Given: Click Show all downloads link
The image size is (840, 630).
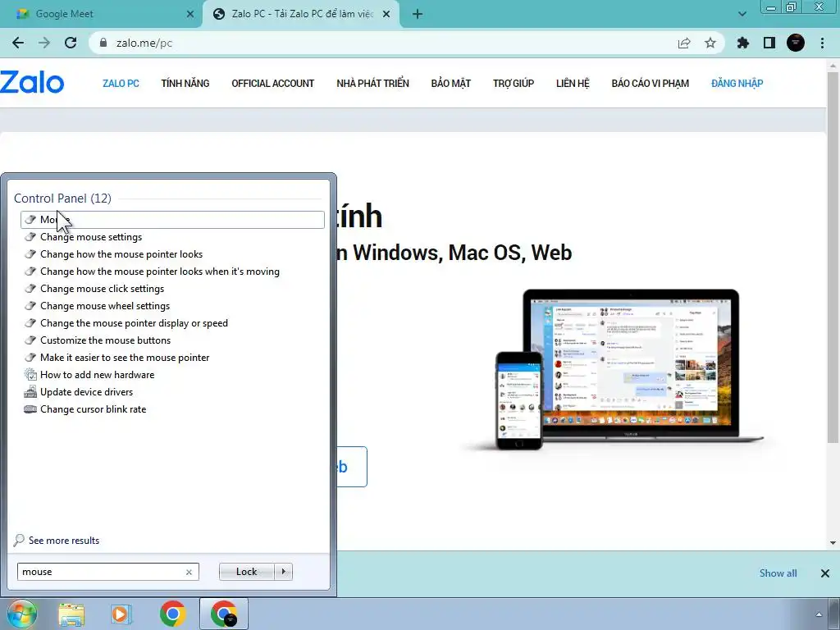Looking at the screenshot, I should [778, 573].
